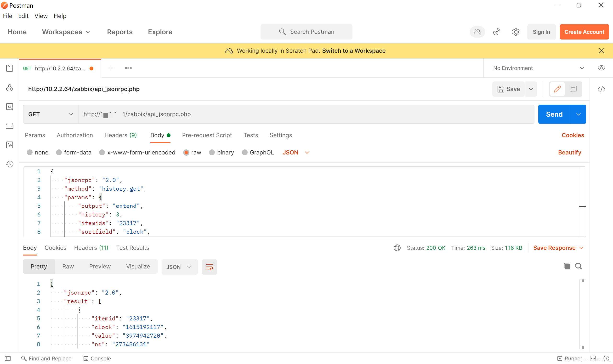Expand the Send button arrow options
The image size is (613, 364).
coord(579,114)
